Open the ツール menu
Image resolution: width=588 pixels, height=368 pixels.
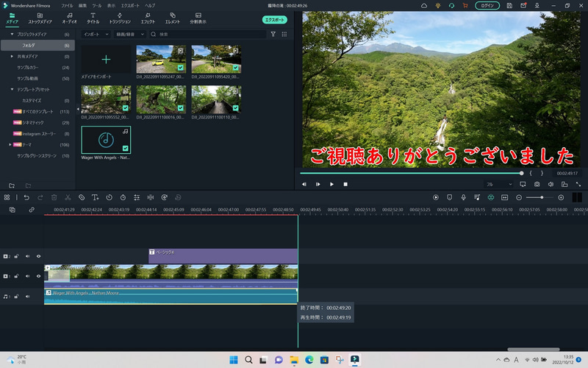(97, 6)
